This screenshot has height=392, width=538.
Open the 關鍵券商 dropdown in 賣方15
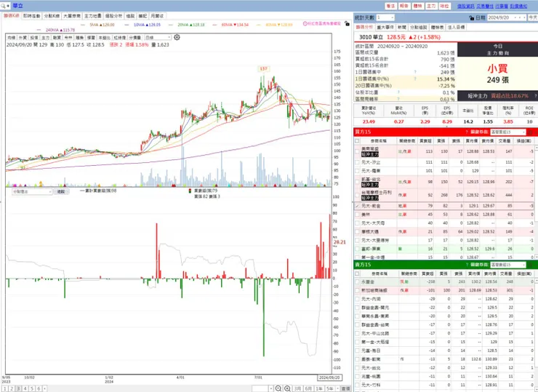coord(507,265)
